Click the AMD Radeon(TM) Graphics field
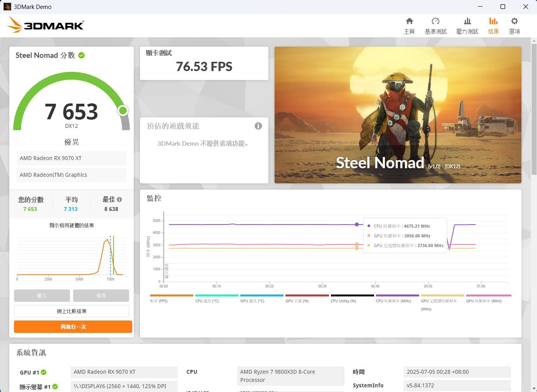The image size is (537, 392). tap(72, 175)
